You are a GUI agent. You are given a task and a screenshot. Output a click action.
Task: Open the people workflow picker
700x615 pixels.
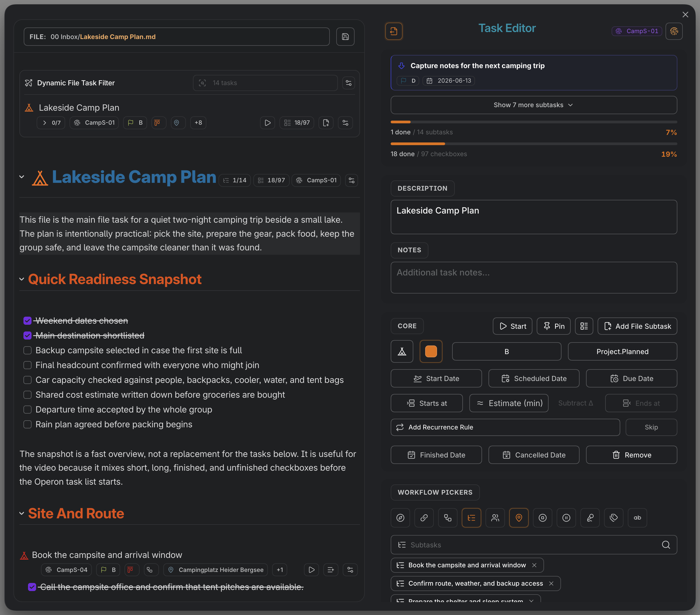point(495,518)
